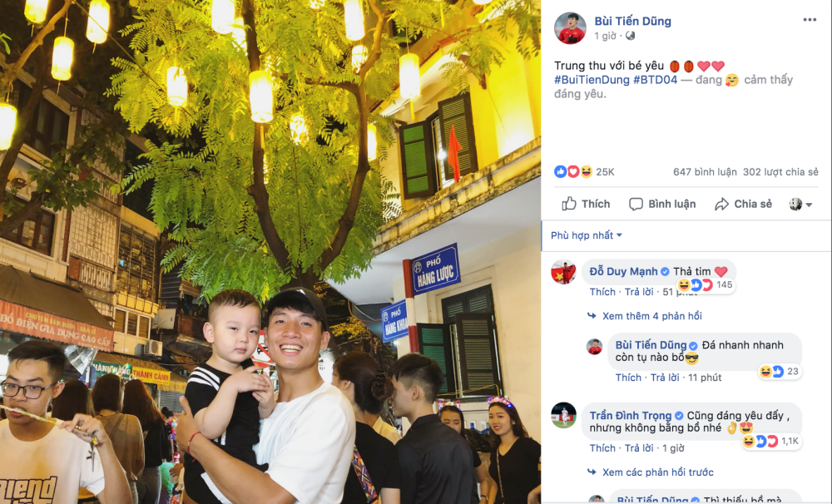The image size is (832, 504).
Task: Open the Phù hợp nhất sorting dropdown
Action: [587, 235]
